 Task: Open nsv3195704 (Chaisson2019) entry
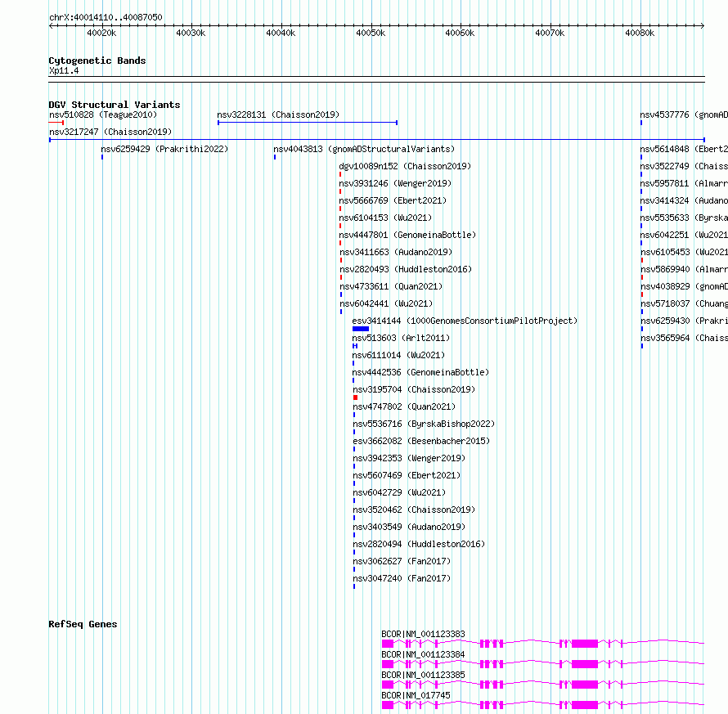[414, 389]
